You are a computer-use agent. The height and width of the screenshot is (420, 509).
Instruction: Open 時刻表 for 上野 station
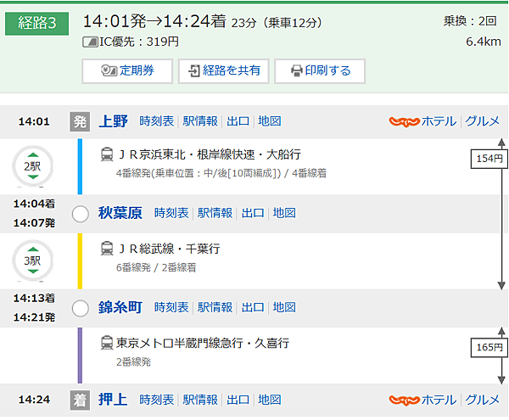(x=156, y=121)
